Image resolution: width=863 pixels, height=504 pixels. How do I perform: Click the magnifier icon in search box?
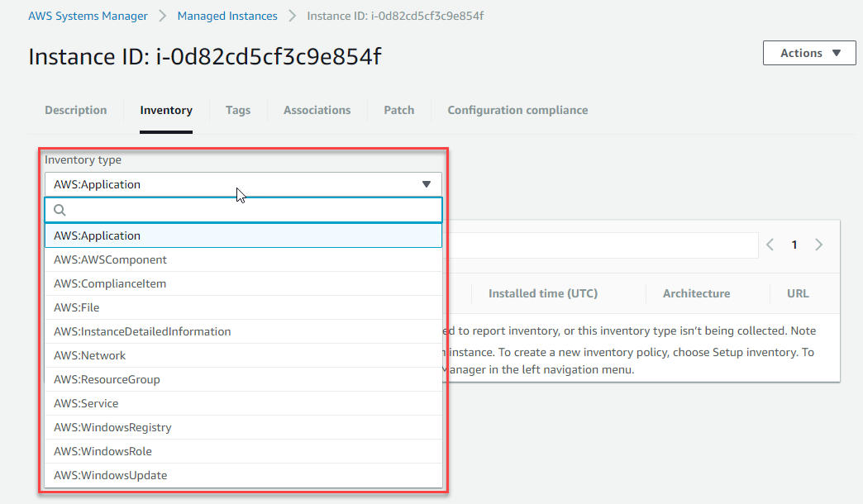click(60, 210)
